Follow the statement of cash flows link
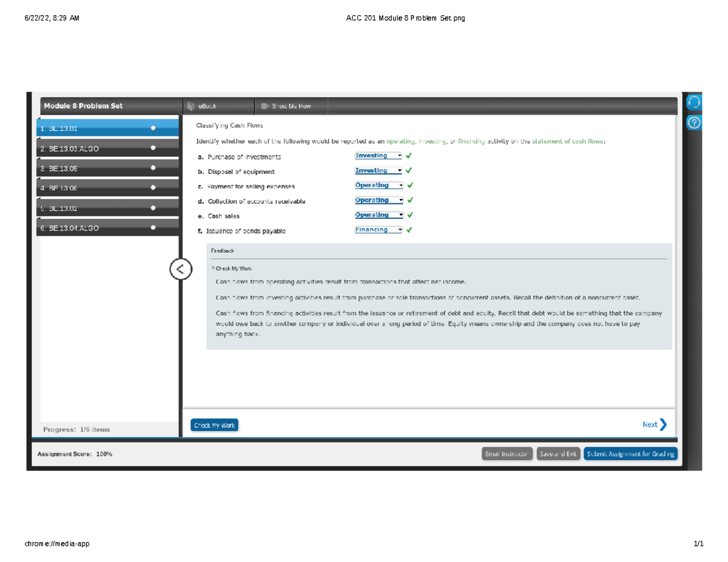Screen dimensions: 728x562 [x=568, y=141]
